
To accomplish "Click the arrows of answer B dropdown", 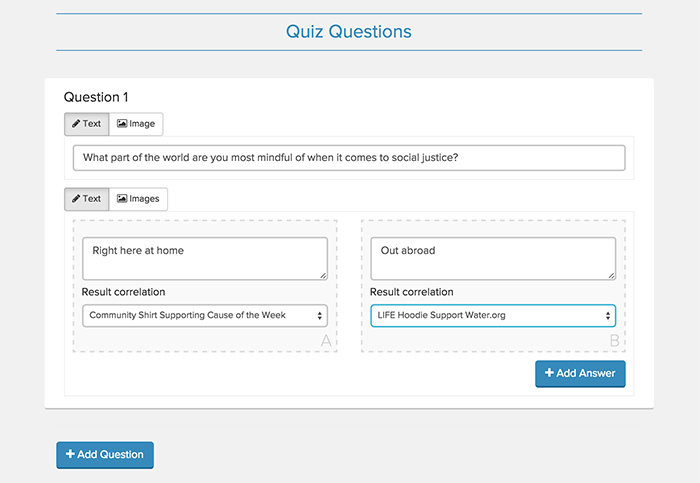I will (608, 316).
